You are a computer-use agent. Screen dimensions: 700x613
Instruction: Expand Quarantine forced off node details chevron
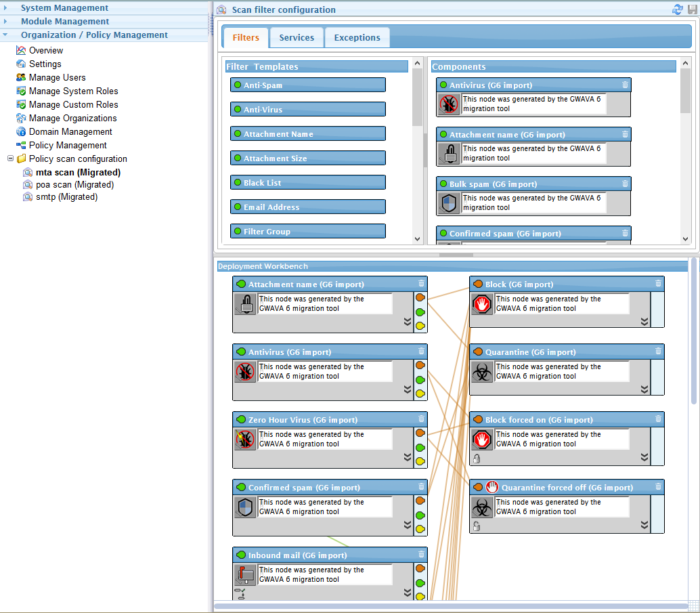[x=644, y=525]
